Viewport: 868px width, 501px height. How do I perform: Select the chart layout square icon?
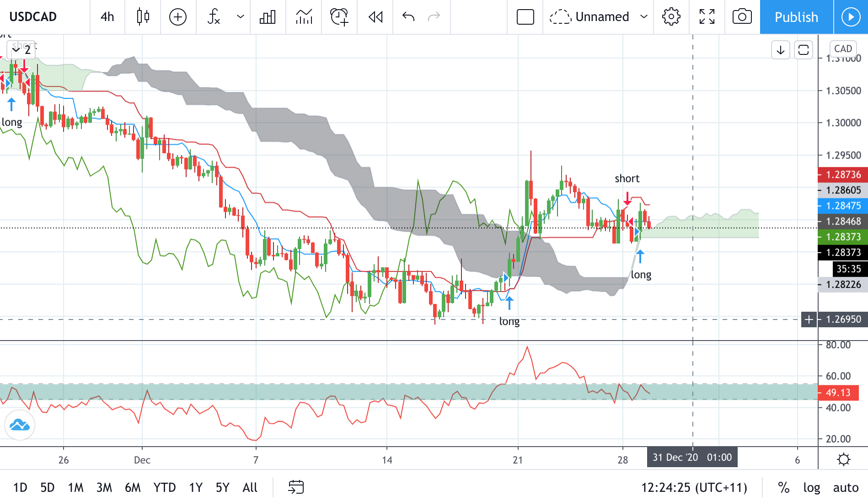point(525,17)
